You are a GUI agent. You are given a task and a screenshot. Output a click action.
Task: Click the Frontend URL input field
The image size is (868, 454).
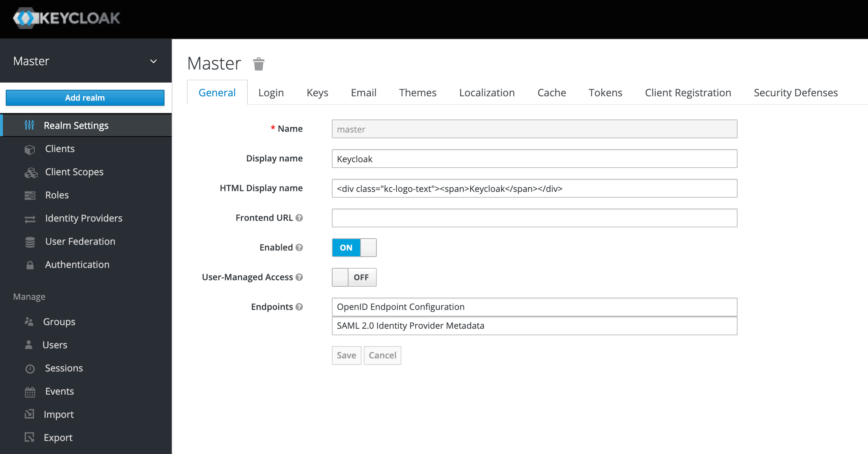(x=534, y=218)
